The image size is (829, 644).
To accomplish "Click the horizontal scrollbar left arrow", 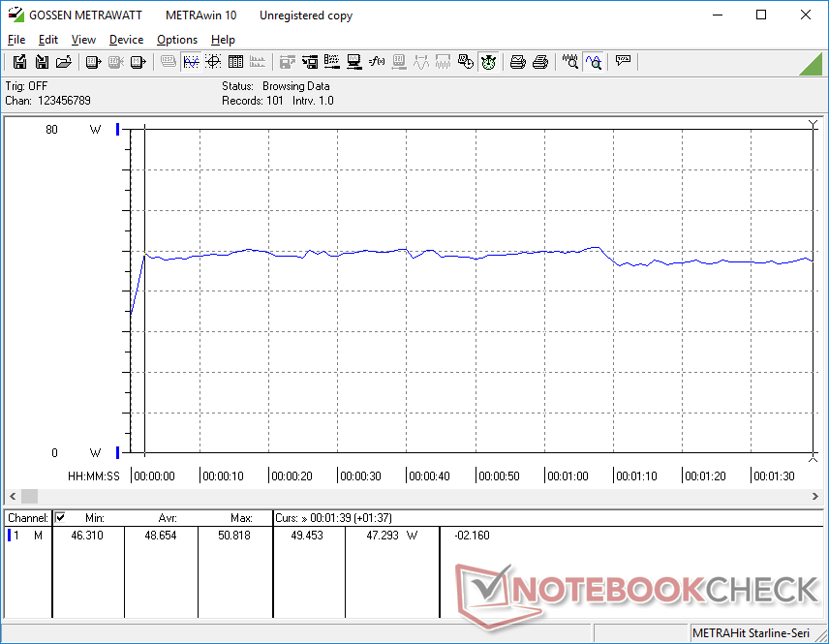I will (13, 496).
